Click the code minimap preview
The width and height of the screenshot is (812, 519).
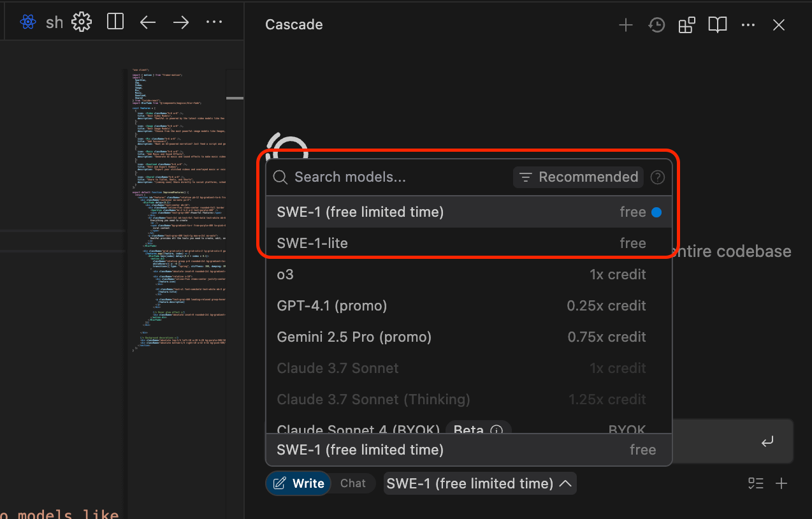click(178, 209)
